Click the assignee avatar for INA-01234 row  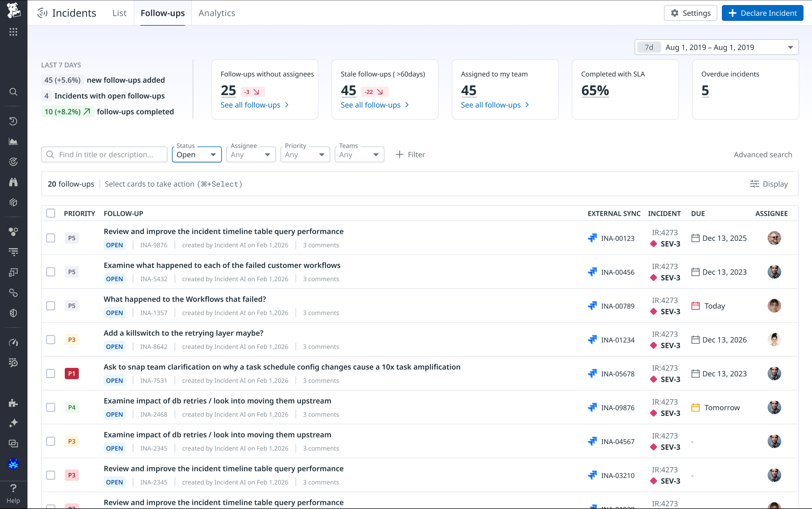[x=774, y=340]
